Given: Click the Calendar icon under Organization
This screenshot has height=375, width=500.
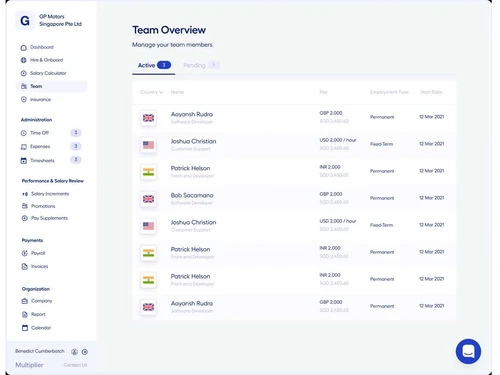Looking at the screenshot, I should [x=25, y=328].
